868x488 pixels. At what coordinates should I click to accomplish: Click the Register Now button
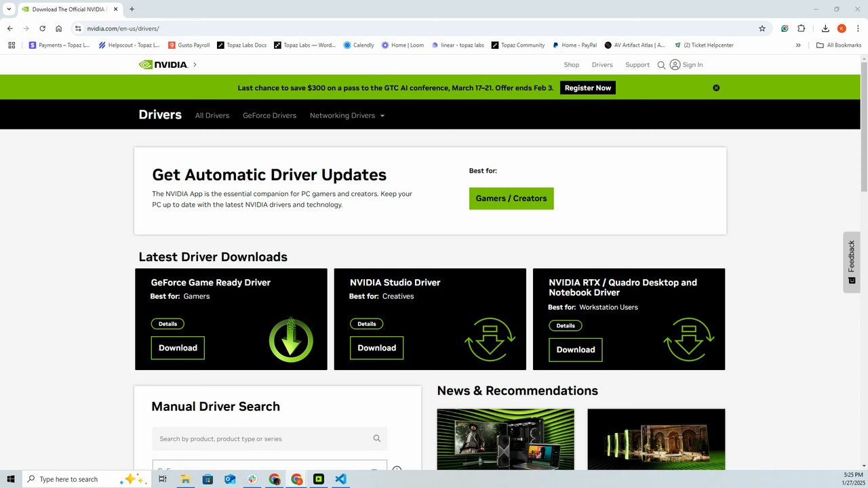(x=588, y=88)
